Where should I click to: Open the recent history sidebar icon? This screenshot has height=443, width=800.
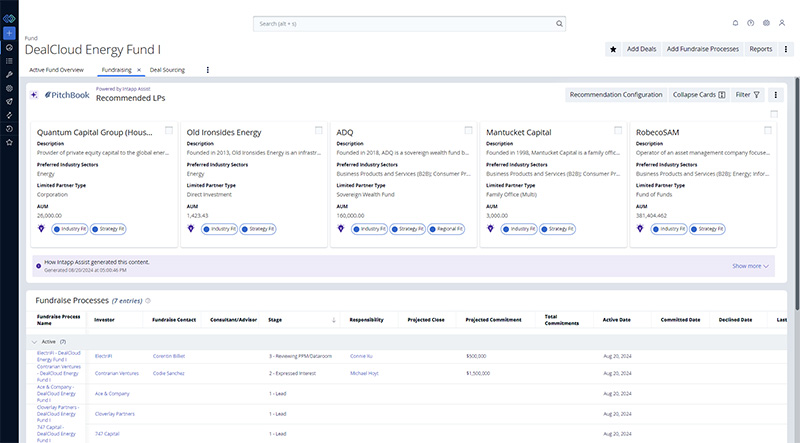click(9, 129)
